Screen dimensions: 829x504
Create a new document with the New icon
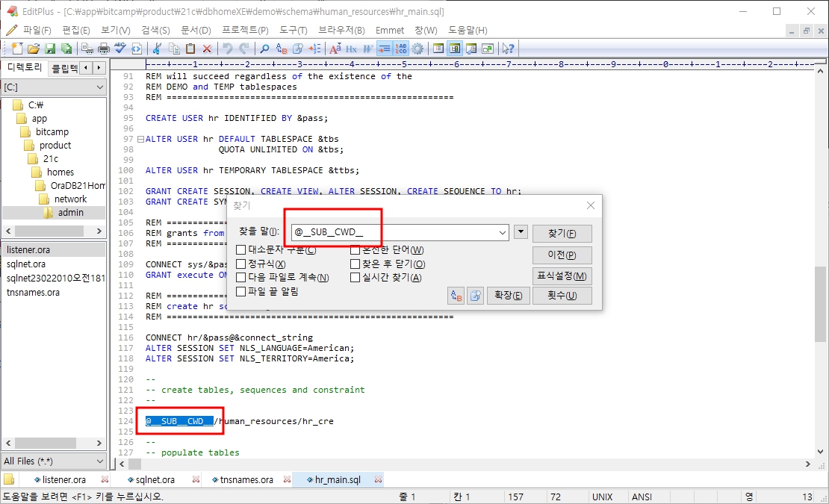click(17, 49)
